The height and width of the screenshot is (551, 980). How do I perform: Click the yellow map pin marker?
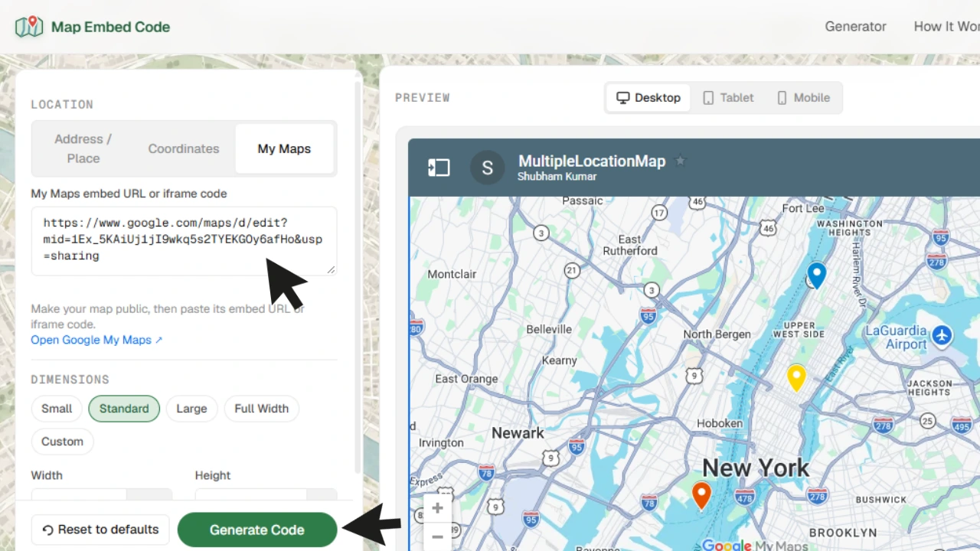[796, 377]
